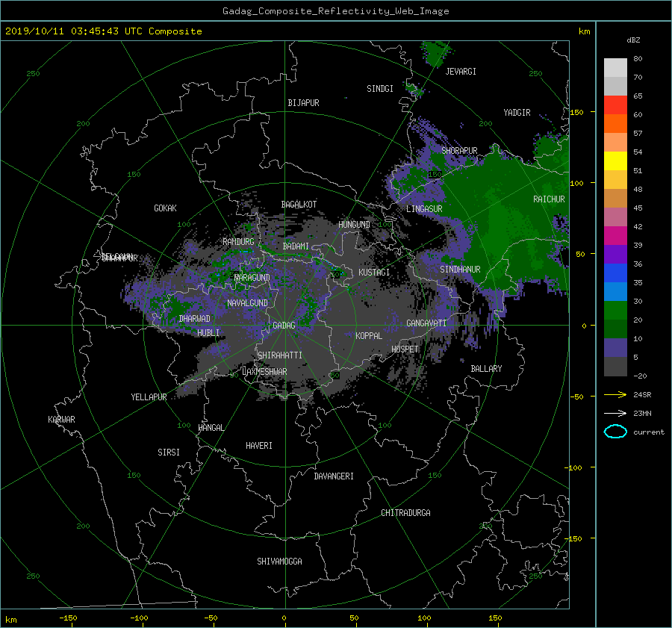The image size is (672, 628).
Task: Click the -150 km bottom axis tick label
Action: [68, 618]
